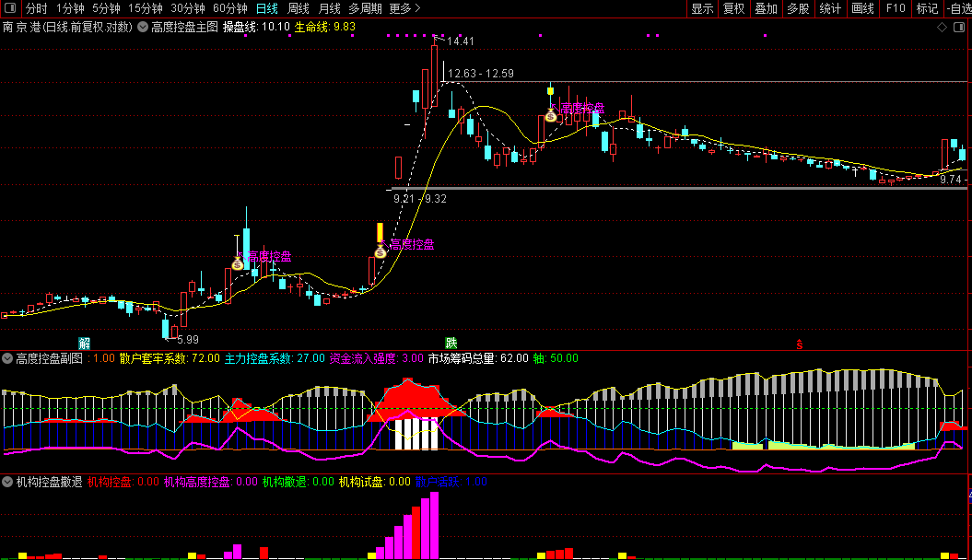Click the 高度控盘副图 sub-chart title
This screenshot has height=560, width=972.
[49, 358]
